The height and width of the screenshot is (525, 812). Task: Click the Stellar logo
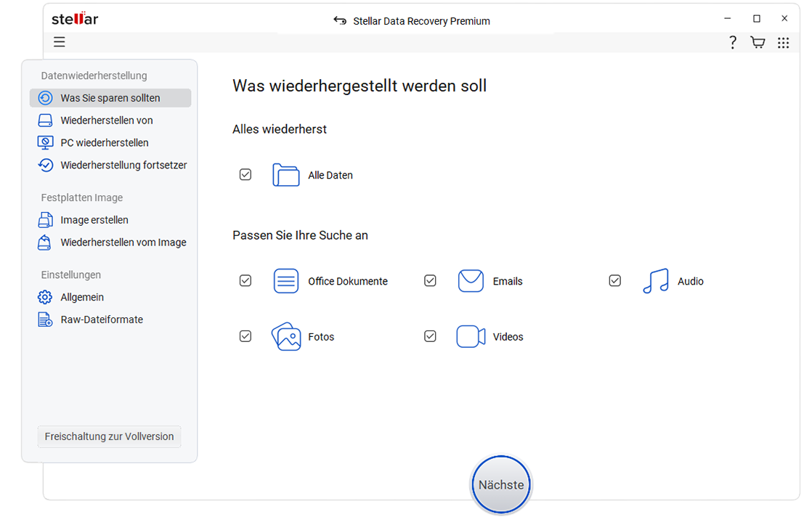pos(74,19)
